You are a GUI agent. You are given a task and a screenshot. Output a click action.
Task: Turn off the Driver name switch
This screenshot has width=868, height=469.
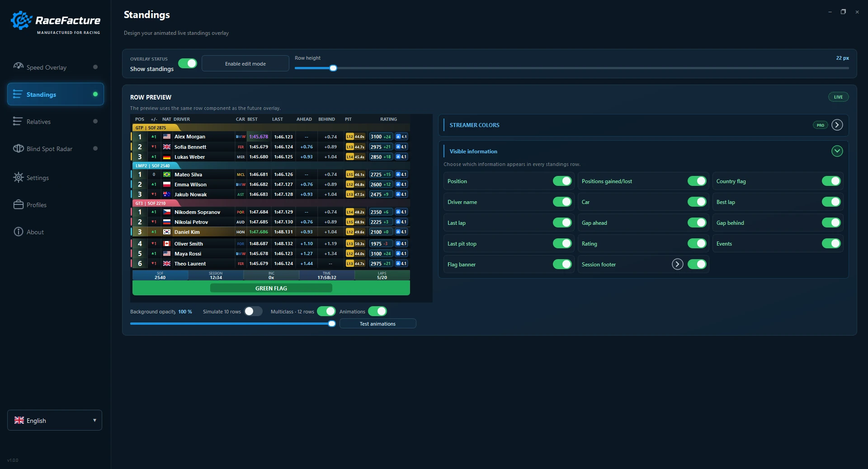click(562, 202)
